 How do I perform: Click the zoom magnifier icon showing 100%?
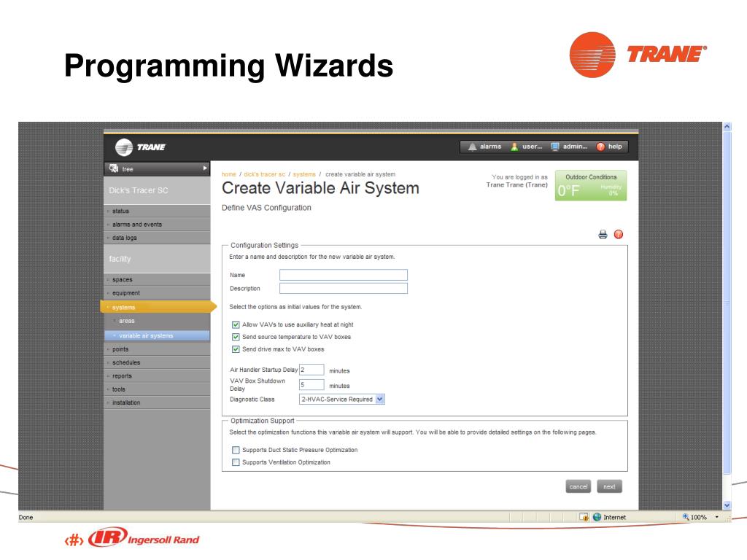(x=686, y=517)
